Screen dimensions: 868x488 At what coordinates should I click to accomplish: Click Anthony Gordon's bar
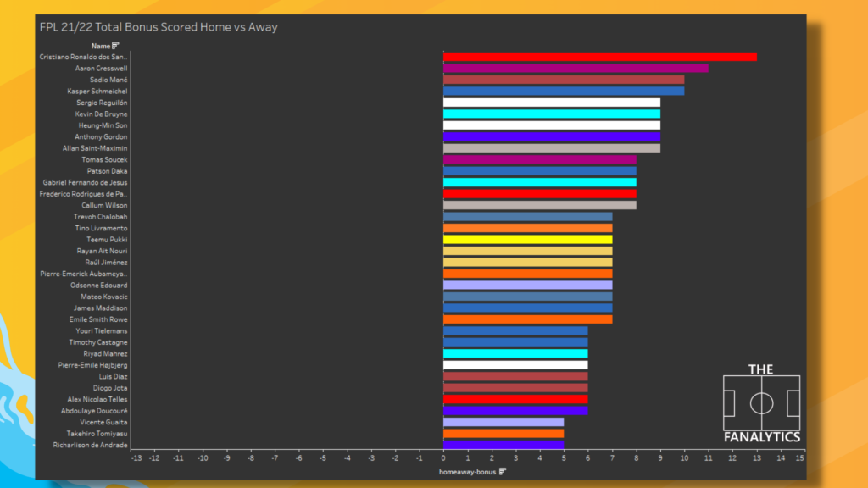552,136
